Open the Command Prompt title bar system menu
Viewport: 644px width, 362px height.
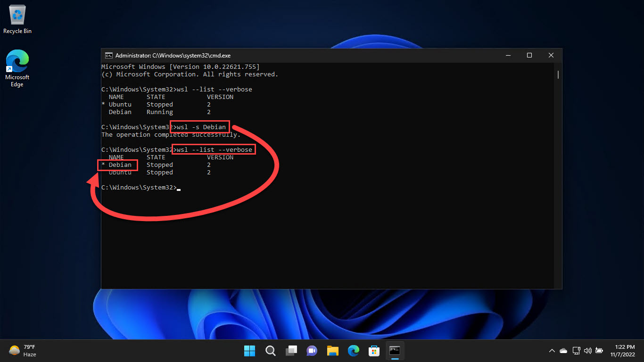coord(108,55)
